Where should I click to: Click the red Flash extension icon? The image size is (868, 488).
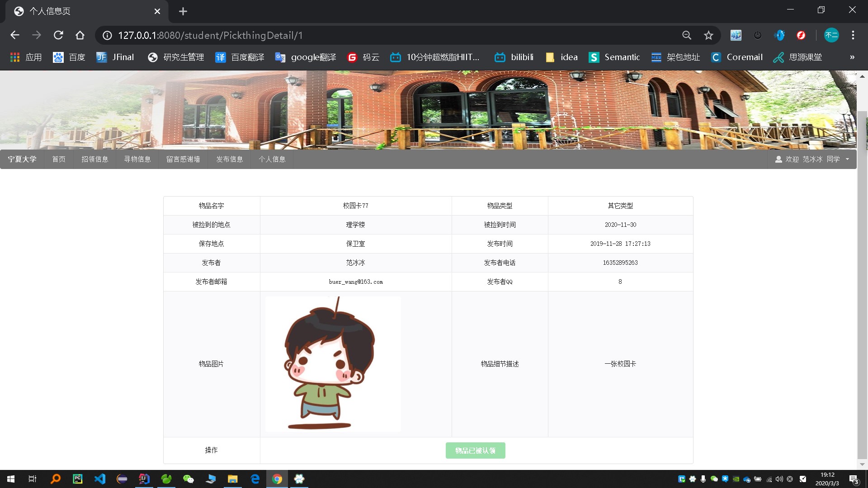click(x=801, y=35)
